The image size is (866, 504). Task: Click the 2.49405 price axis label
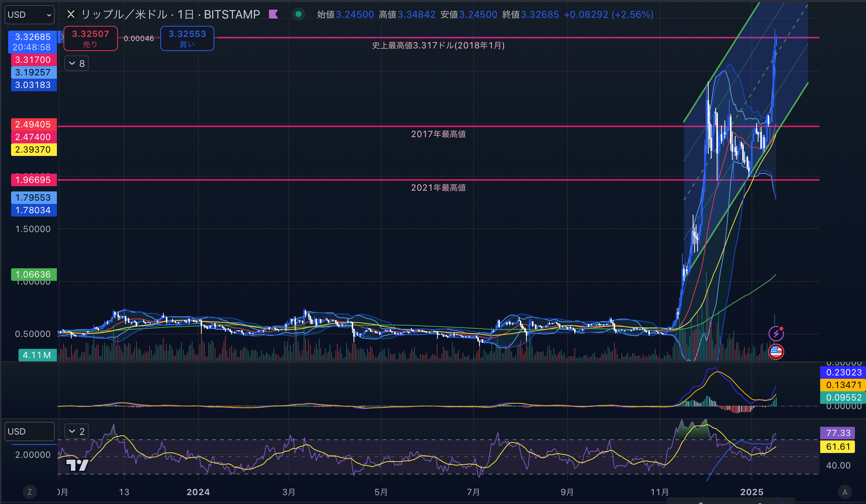click(34, 125)
